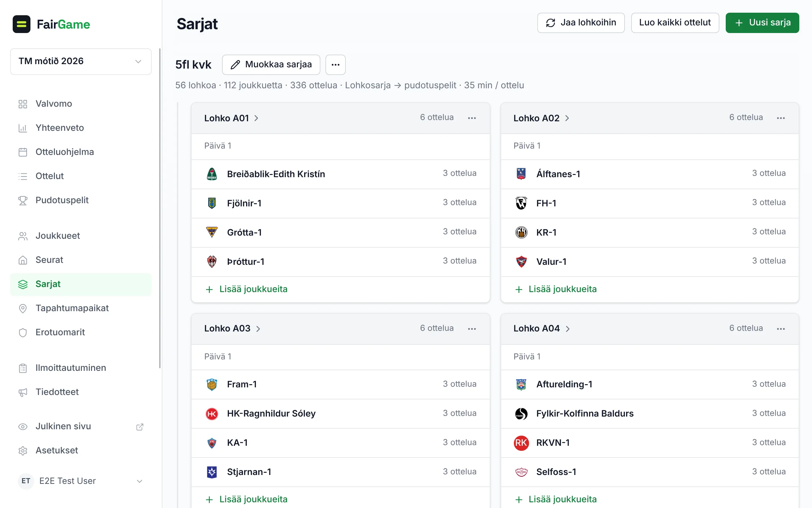Click the KR-1 club crest

(x=521, y=232)
